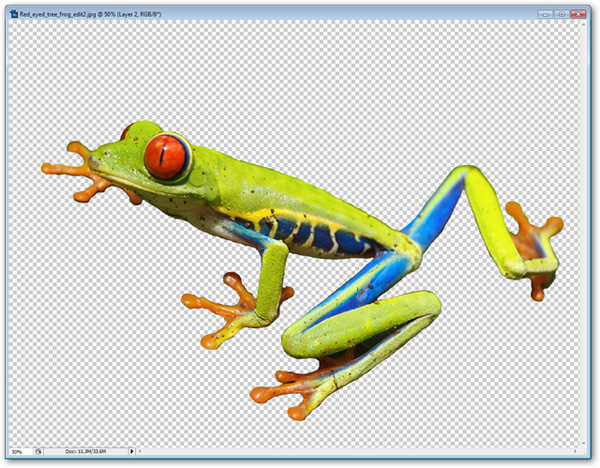
Task: Minimize the Red_eyed_tree_frog_edit2.jpg window
Action: [x=545, y=15]
